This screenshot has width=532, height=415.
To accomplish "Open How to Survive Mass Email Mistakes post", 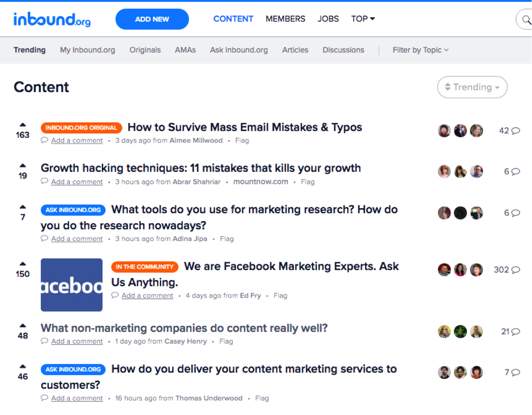I will coord(245,127).
